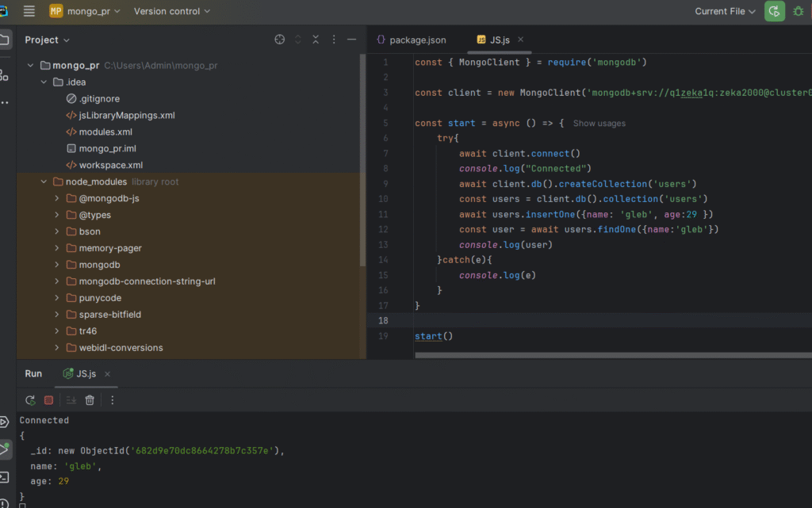The width and height of the screenshot is (812, 508).
Task: Select modules.xml in the project tree
Action: point(99,132)
